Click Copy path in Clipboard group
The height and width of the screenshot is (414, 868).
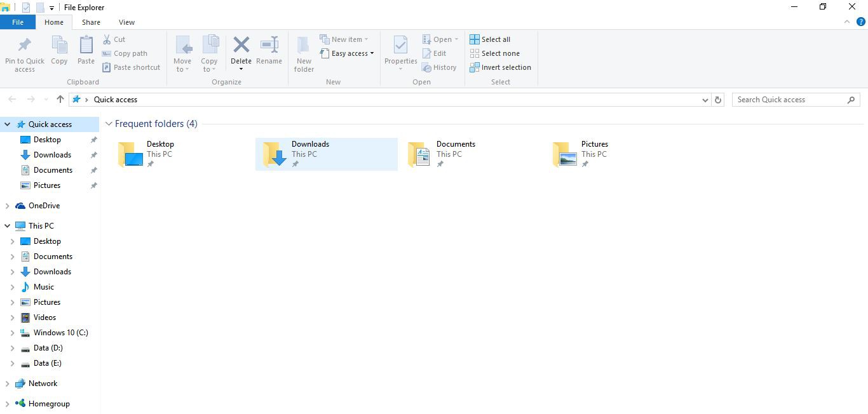[x=125, y=53]
